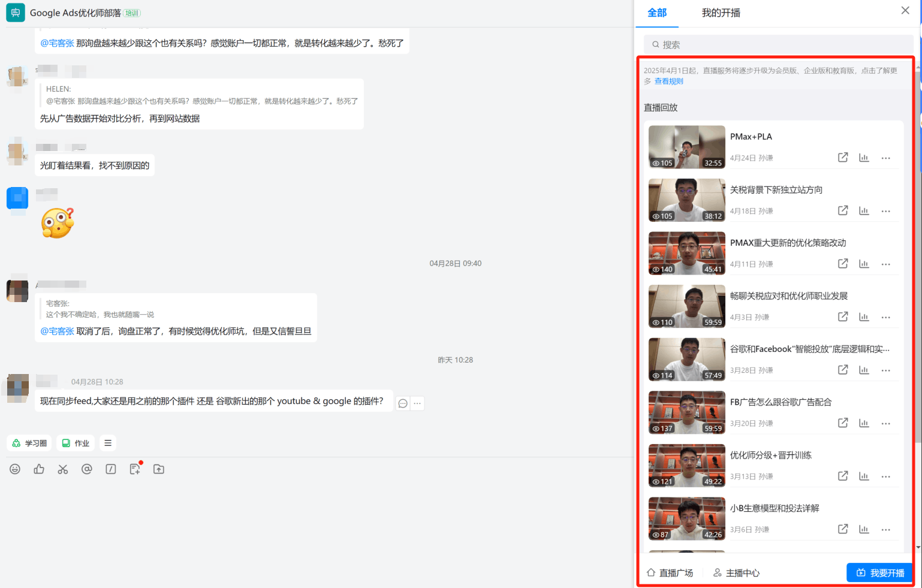
Task: View statistics chart icon for 关税背景下新独立站方向
Action: 864,210
